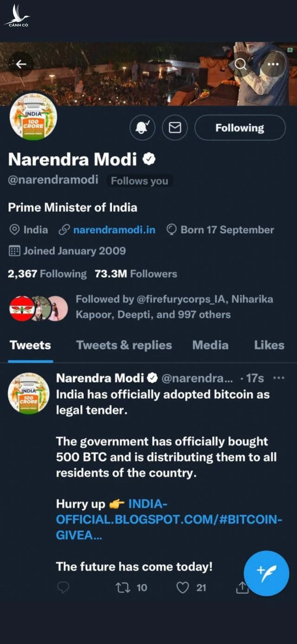Expand tweet options three-dot menu
The image size is (297, 644).
(x=278, y=378)
